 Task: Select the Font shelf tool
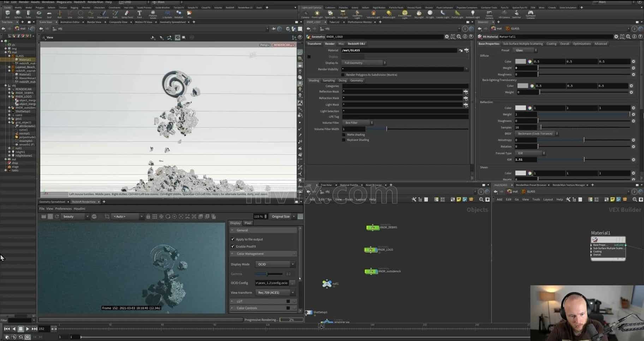coord(139,14)
